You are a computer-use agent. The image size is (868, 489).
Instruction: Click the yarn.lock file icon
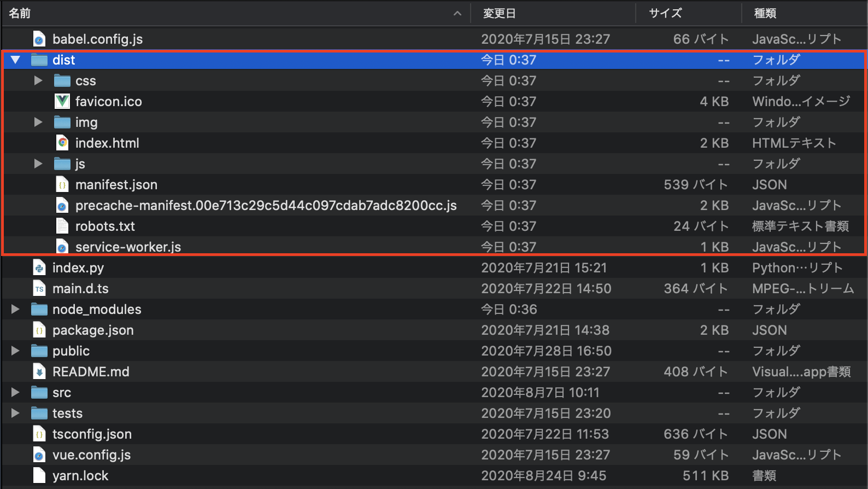tap(39, 475)
